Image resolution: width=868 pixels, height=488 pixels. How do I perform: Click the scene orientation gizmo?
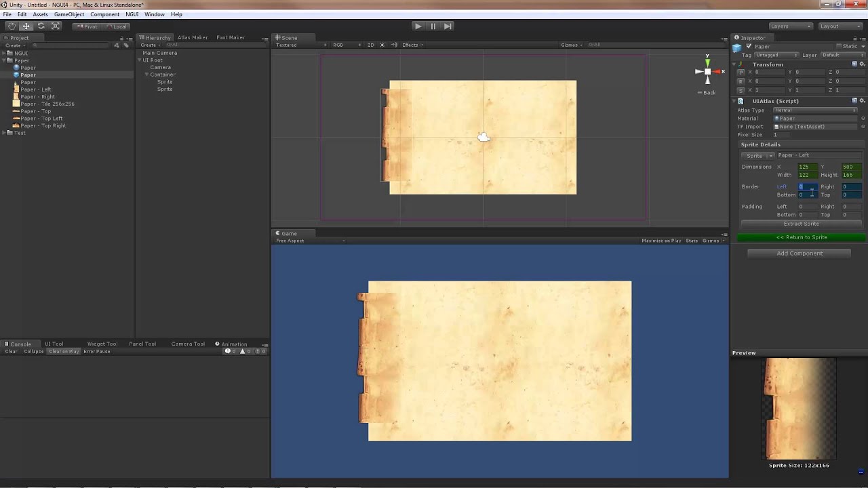[x=707, y=71]
